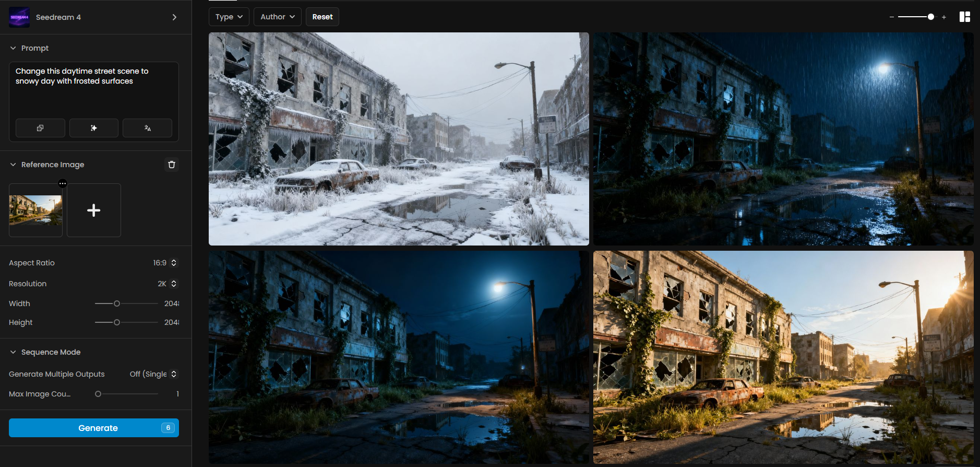Screen dimensions: 980x467
Task: Open the Author filter dropdown
Action: coord(278,17)
